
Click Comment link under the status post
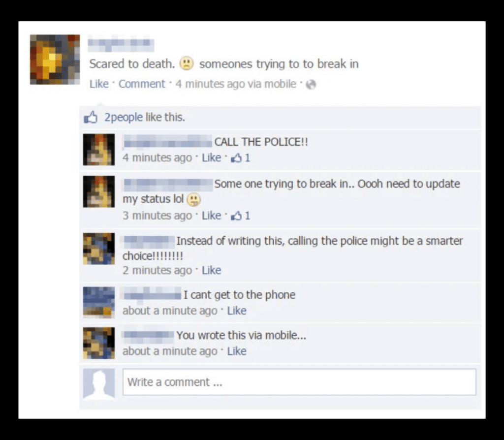coord(142,84)
